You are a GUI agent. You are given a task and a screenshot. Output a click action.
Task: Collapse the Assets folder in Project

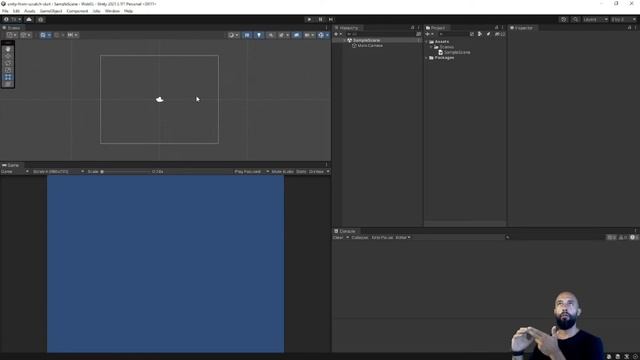[427, 42]
